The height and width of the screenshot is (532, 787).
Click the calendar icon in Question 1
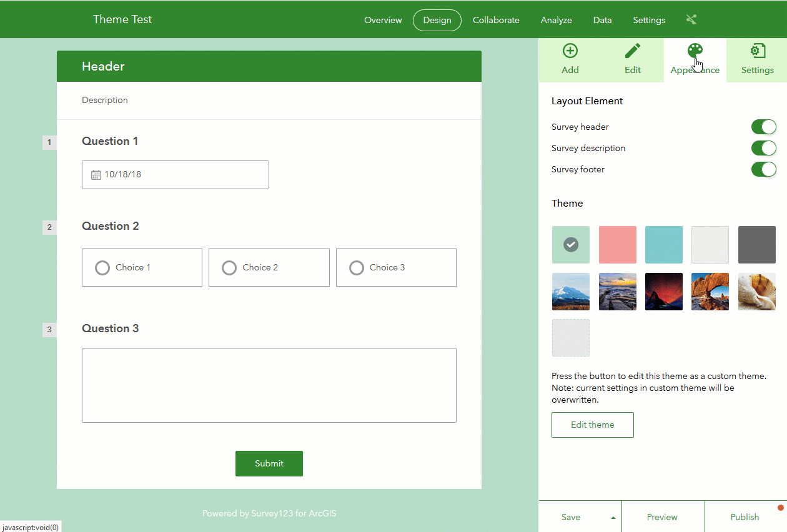(96, 175)
